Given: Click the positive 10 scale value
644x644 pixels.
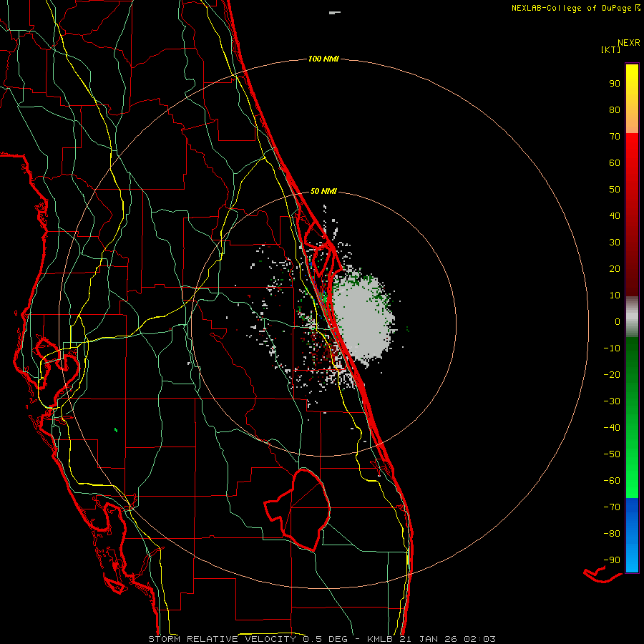Looking at the screenshot, I should [x=615, y=296].
